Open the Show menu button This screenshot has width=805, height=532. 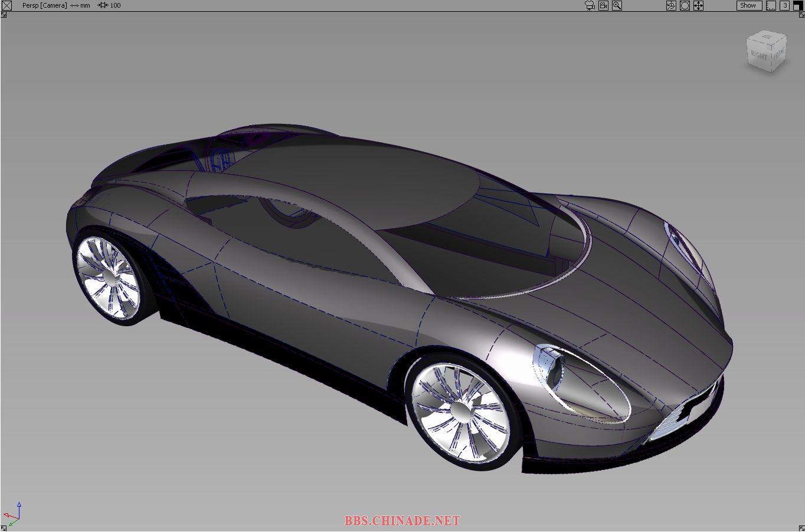tap(749, 5)
